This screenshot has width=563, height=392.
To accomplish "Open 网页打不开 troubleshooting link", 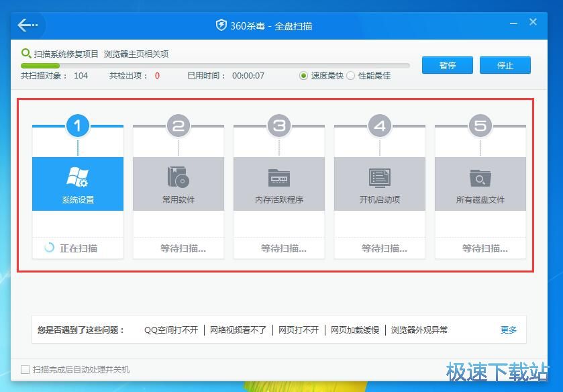I will [x=299, y=330].
